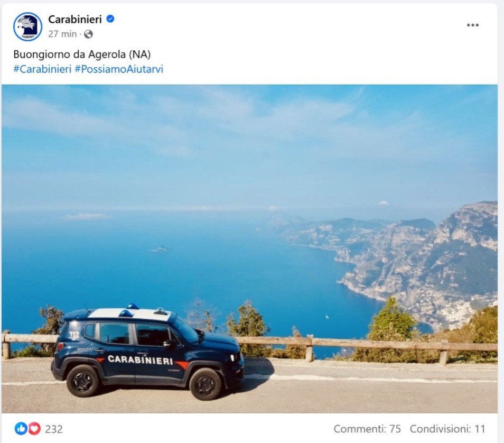The image size is (504, 443).
Task: Click the red heart Love reaction icon
Action: (x=34, y=429)
